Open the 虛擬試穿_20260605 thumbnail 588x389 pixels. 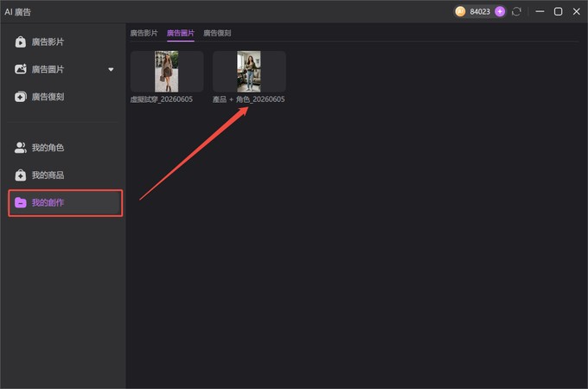(167, 72)
